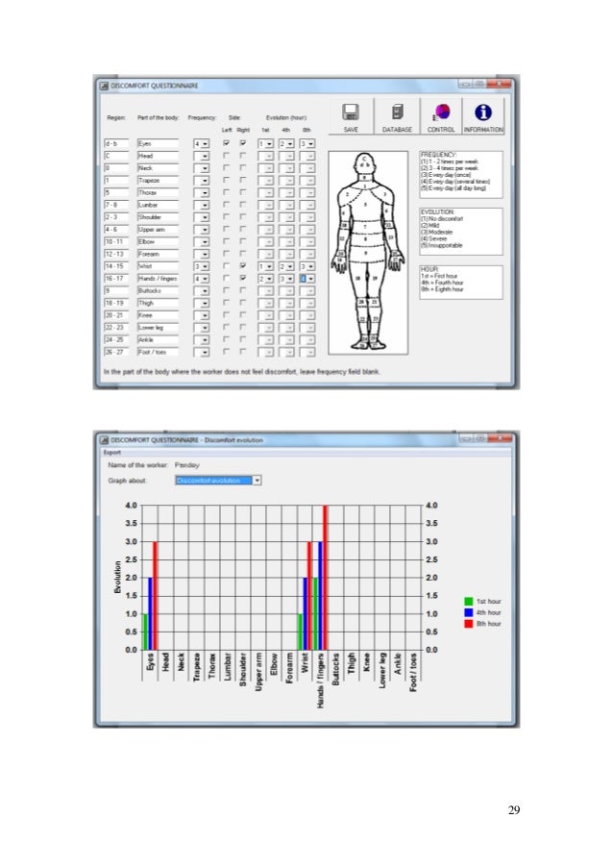The width and height of the screenshot is (613, 868).
Task: Click the app icon in the questionnaire title bar
Action: 104,86
